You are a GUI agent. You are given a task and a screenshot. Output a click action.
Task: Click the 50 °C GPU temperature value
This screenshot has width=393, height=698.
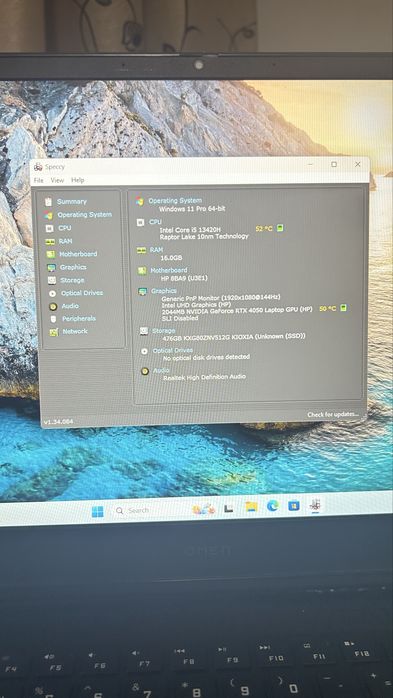click(x=328, y=308)
